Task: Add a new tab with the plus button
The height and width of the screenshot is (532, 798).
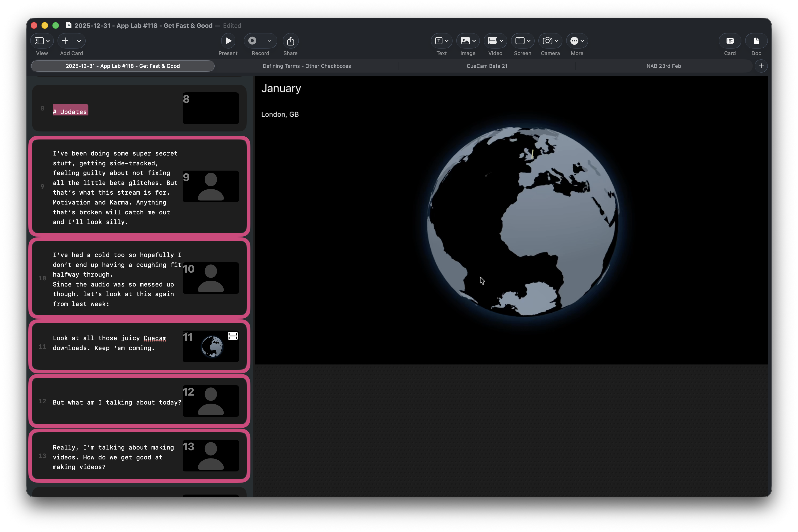Action: tap(761, 66)
